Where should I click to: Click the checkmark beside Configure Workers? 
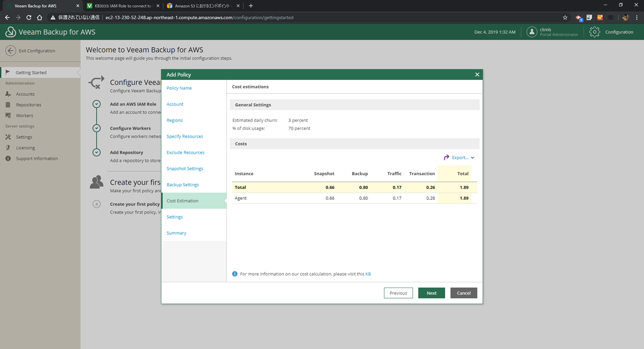click(96, 128)
